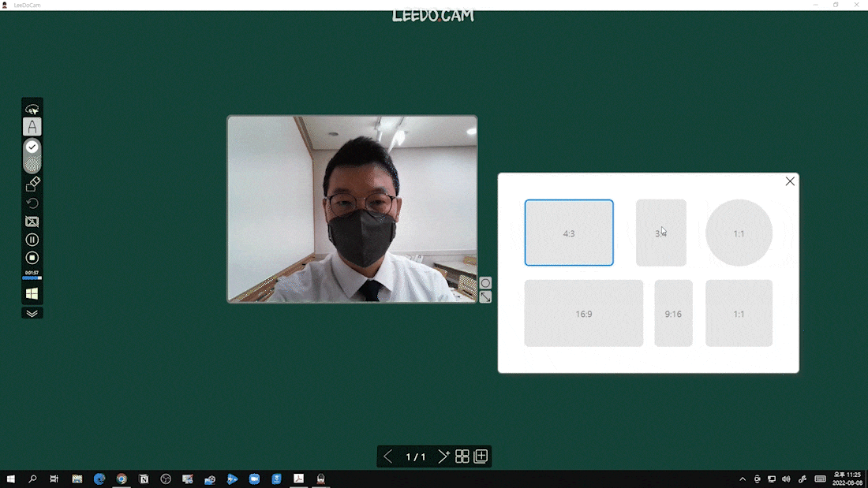The image size is (868, 488).
Task: Open the page grid overview
Action: click(x=462, y=456)
